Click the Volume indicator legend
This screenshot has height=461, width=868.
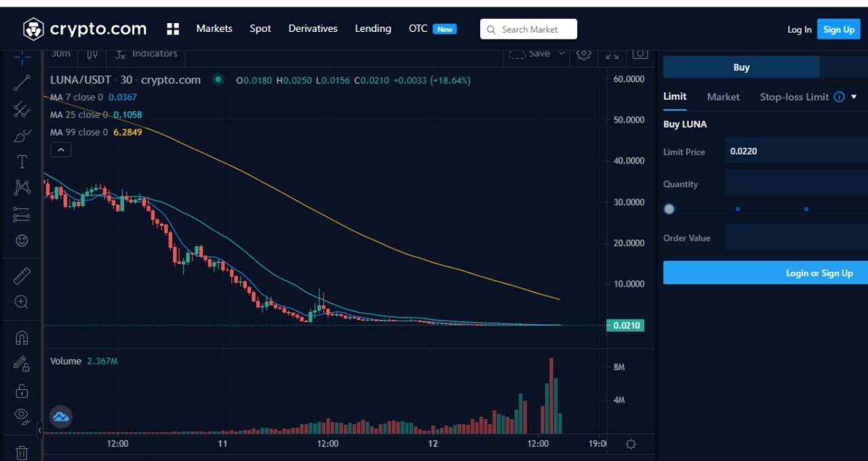(84, 361)
